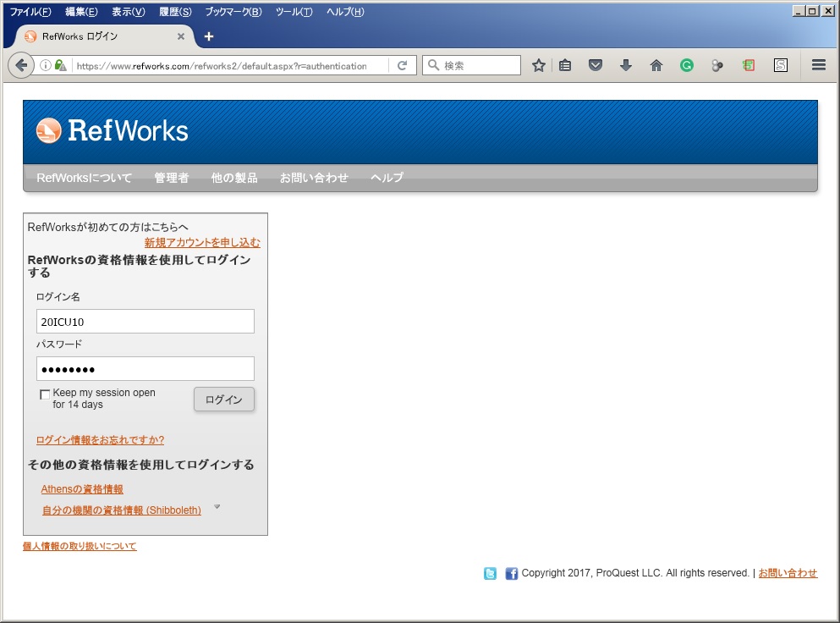This screenshot has width=840, height=623.
Task: Click the magnifier icon in search box
Action: (x=433, y=65)
